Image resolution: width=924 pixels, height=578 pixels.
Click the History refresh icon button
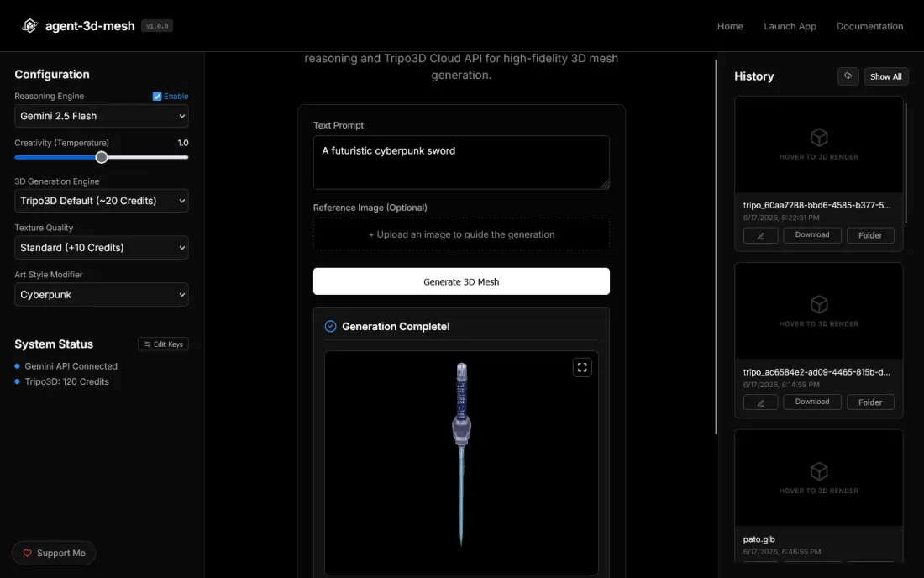[x=848, y=76]
